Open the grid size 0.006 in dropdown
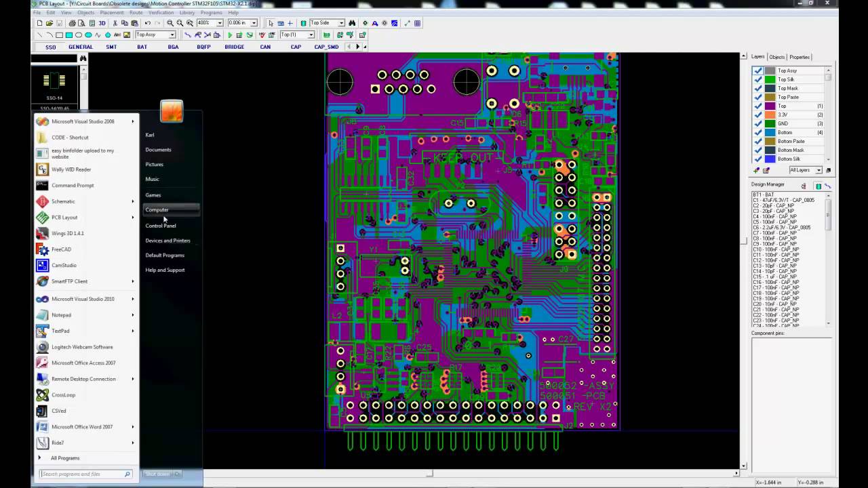868x488 pixels. [x=254, y=23]
